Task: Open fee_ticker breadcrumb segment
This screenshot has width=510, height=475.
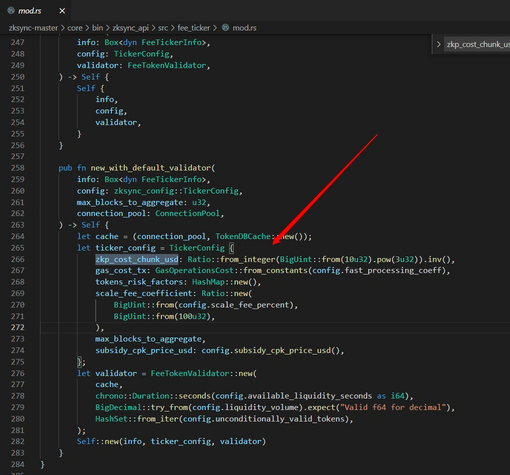Action: click(194, 28)
